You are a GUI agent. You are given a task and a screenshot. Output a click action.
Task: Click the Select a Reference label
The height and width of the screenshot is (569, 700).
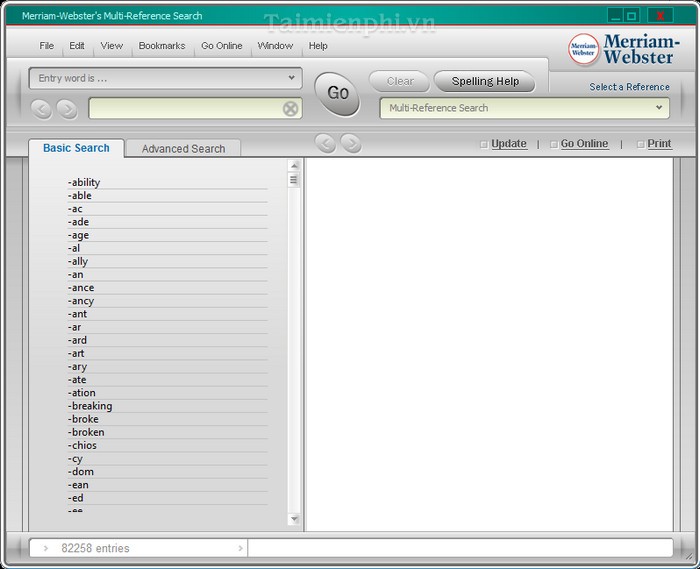pos(629,87)
